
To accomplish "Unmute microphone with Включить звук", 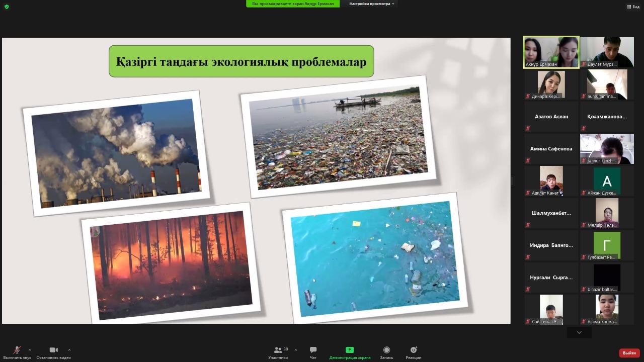I will 17,352.
